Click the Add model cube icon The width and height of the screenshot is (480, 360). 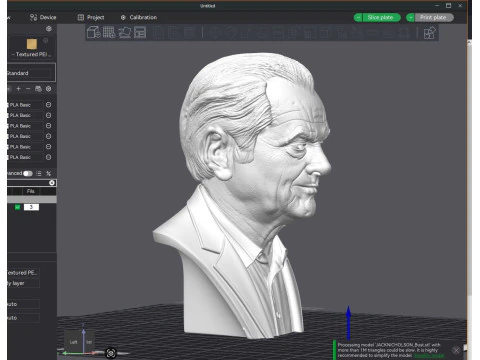[x=93, y=32]
